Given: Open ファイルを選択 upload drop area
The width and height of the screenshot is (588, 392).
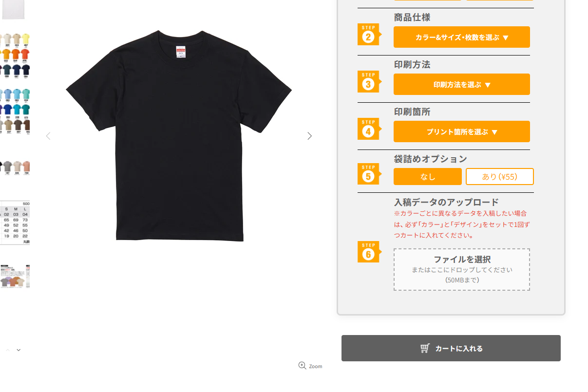Looking at the screenshot, I should 462,270.
